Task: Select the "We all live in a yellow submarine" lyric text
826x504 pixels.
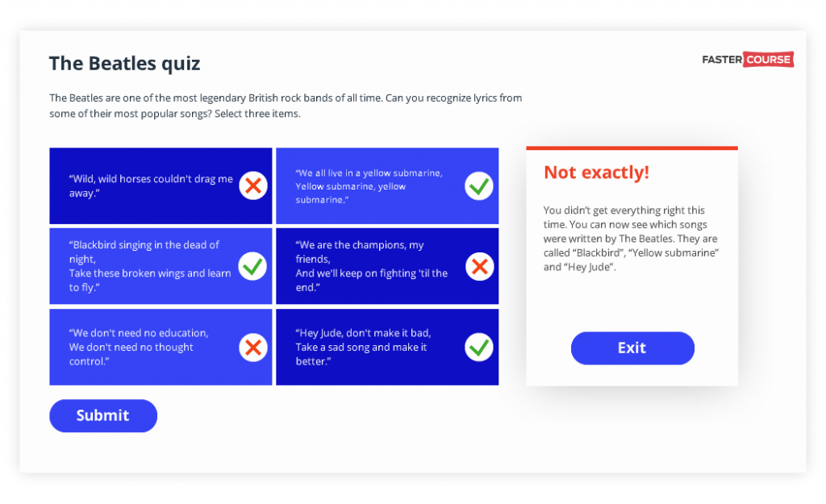Action: (369, 186)
